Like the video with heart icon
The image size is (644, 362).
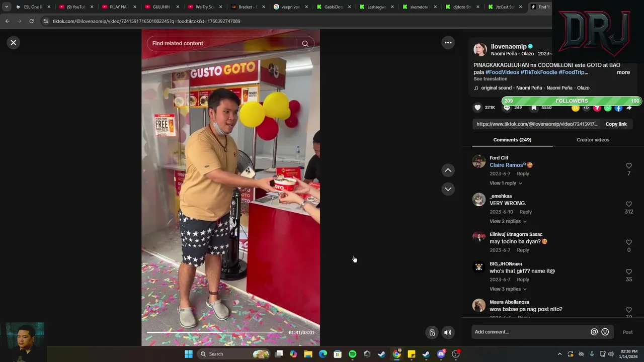477,108
